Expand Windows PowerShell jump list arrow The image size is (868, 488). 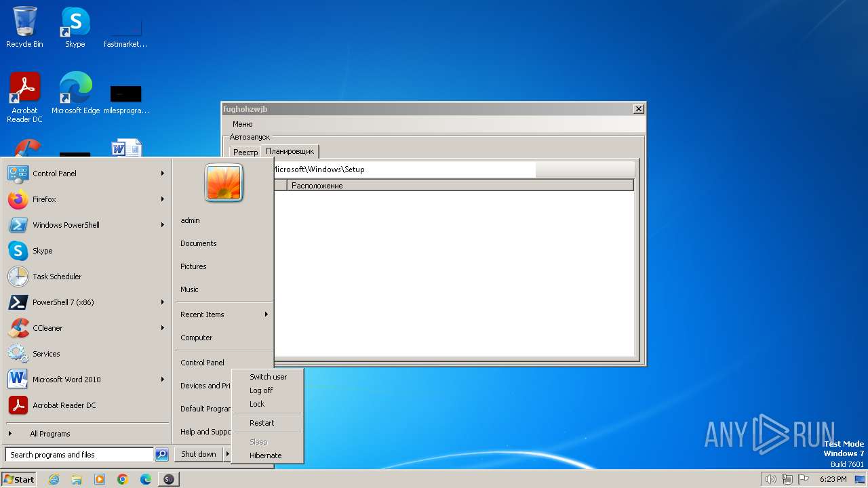[x=163, y=225]
